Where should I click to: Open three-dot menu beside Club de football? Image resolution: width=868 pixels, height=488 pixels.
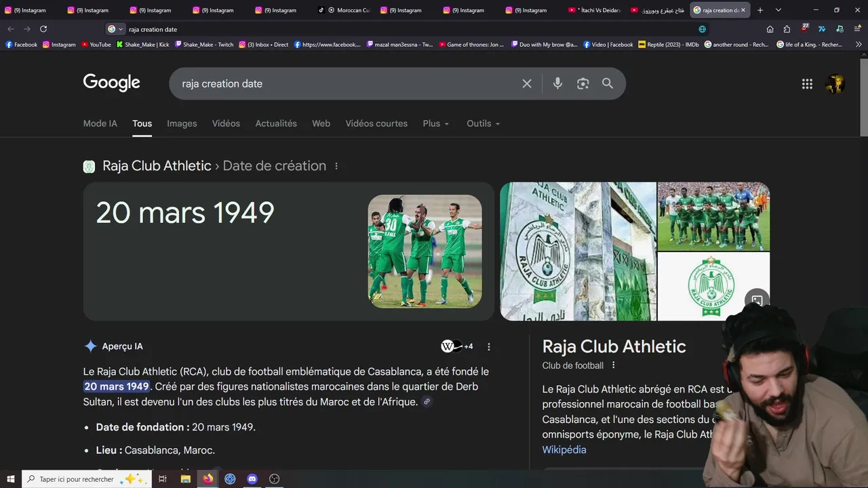(614, 365)
